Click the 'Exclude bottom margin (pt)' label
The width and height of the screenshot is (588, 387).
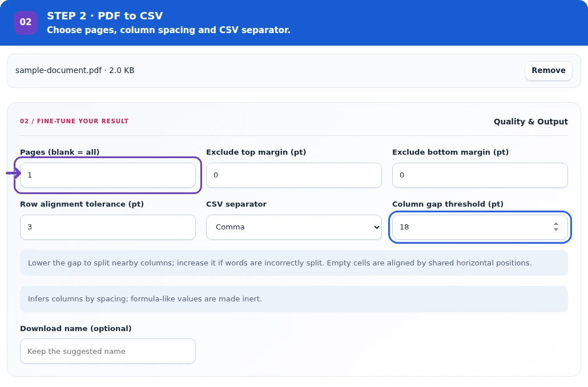click(450, 152)
